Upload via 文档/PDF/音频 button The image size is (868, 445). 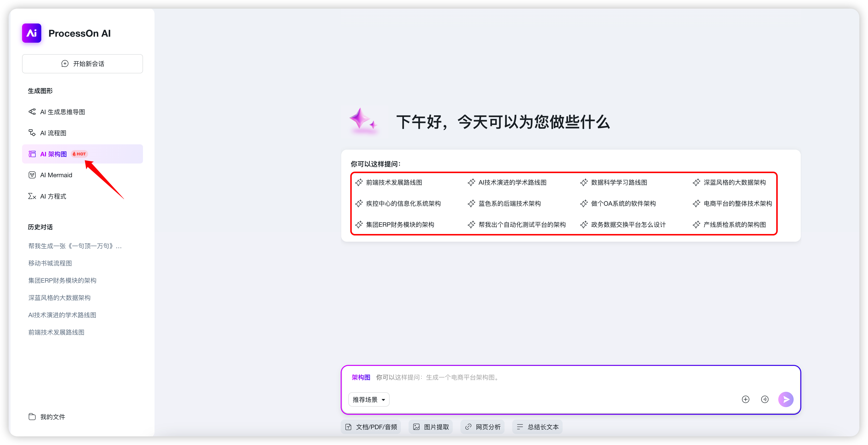371,427
